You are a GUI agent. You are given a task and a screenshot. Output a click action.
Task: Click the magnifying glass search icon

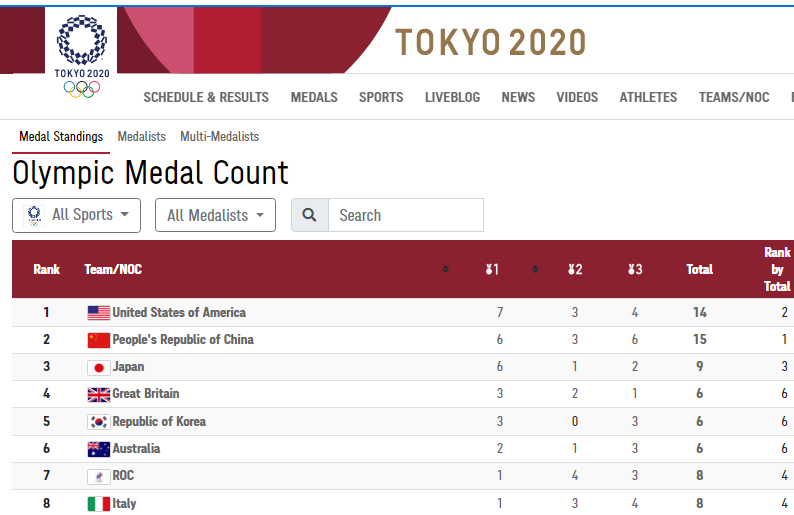tap(310, 215)
